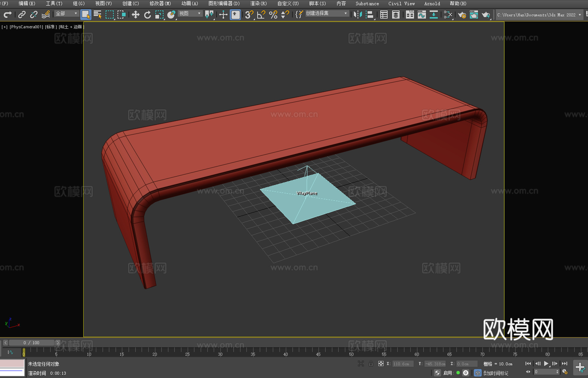The image size is (588, 378).
Task: Open the Civil View menu
Action: [401, 3]
